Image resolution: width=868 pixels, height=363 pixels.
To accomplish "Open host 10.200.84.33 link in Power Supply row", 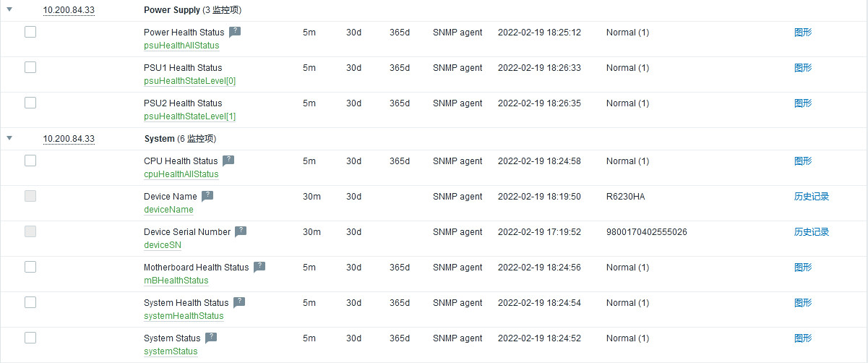I will click(69, 10).
